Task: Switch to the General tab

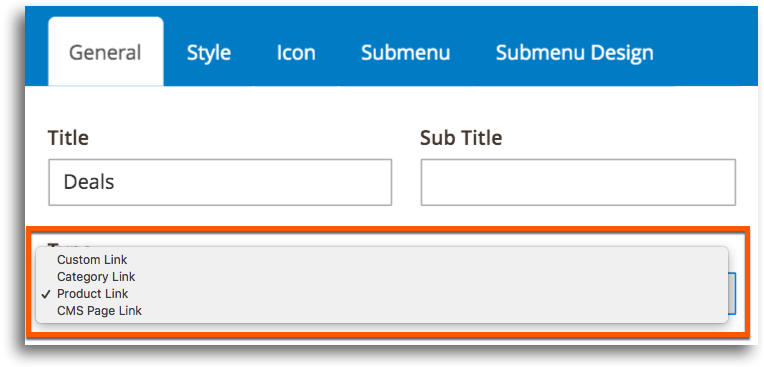Action: pyautogui.click(x=105, y=52)
